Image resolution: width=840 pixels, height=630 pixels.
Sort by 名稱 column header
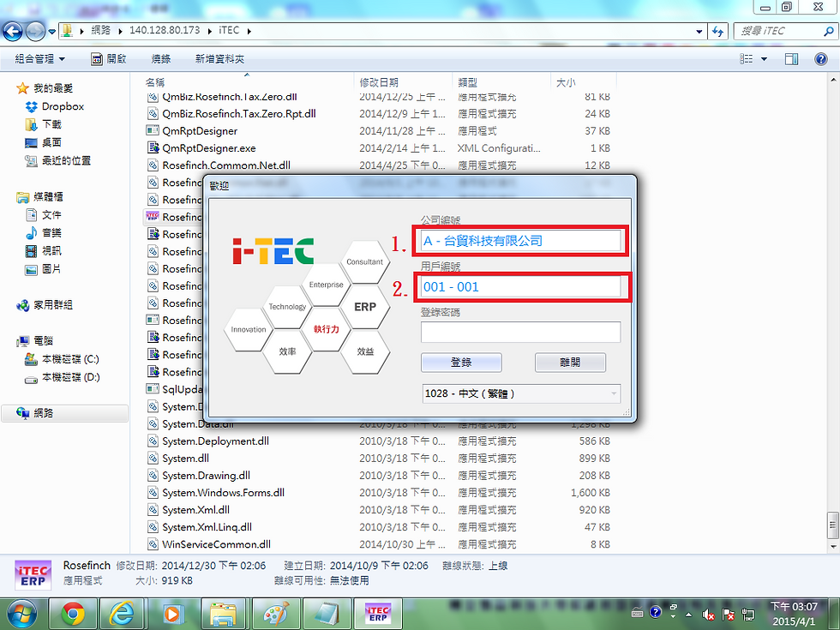coord(155,82)
